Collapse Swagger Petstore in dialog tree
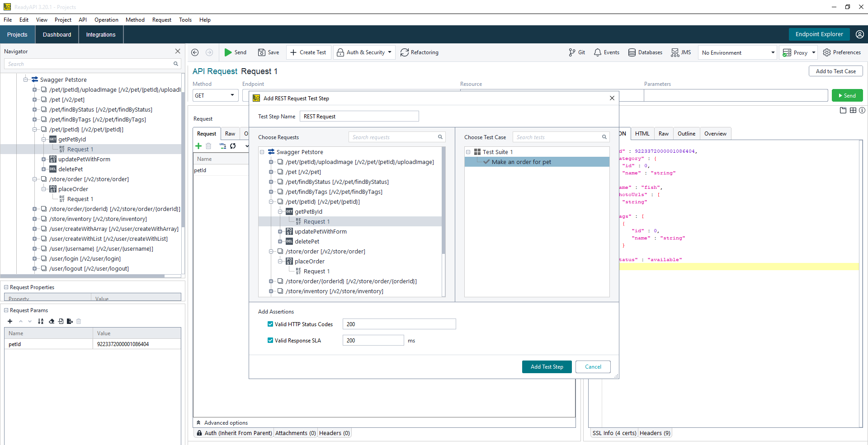The width and height of the screenshot is (868, 445). pos(262,152)
